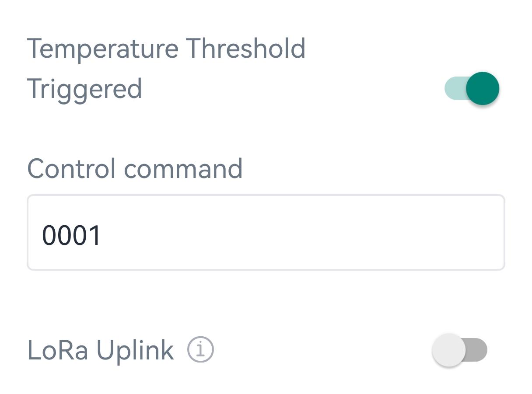
Task: Open the LoRa Uplink info icon
Action: click(200, 350)
